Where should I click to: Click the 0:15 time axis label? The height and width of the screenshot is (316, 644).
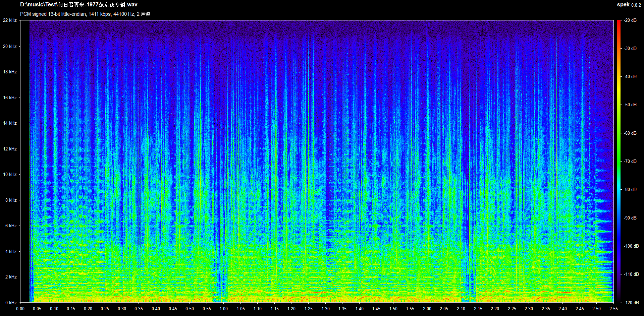click(71, 309)
